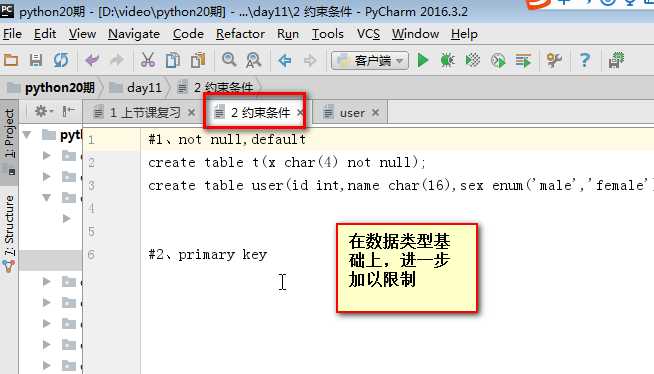Expand the nested item under the third folder

coord(66,218)
